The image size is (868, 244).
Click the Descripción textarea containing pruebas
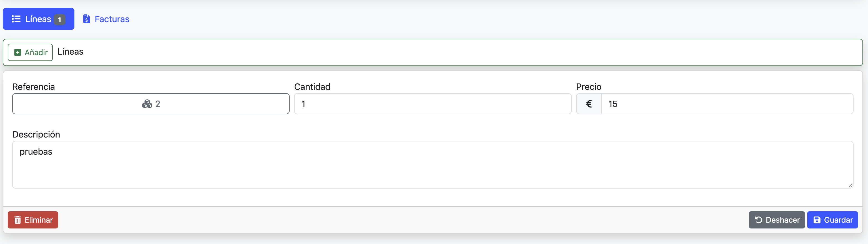432,165
